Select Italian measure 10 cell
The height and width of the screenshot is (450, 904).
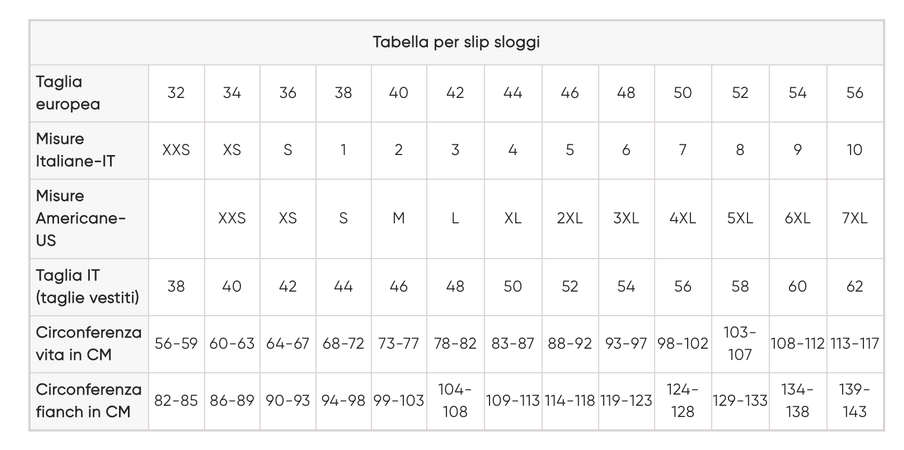pos(854,150)
